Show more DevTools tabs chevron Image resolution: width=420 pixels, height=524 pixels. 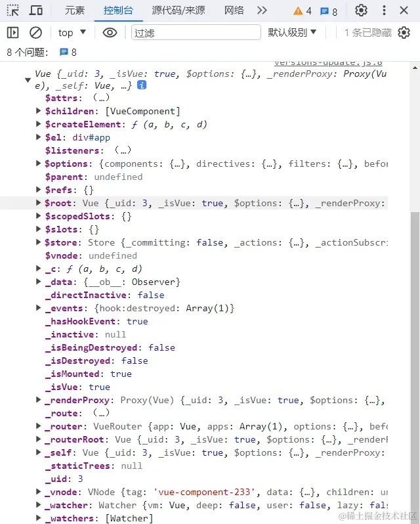tap(262, 11)
